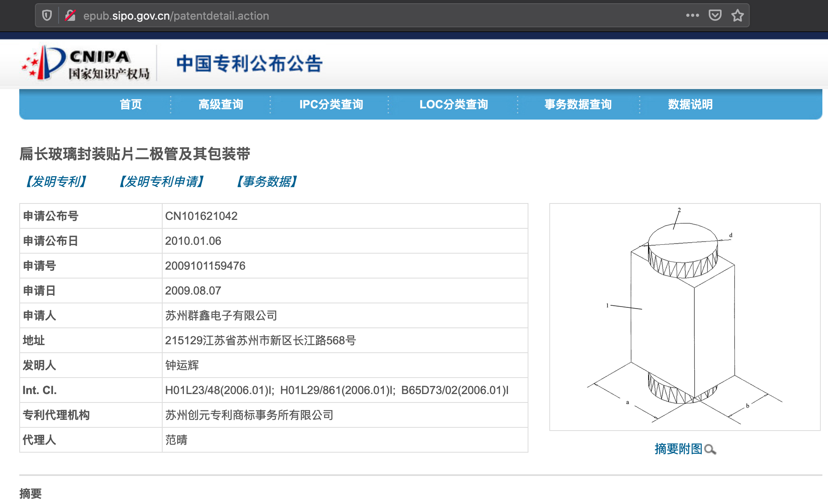Click the 【事务数据】 link

click(x=267, y=181)
